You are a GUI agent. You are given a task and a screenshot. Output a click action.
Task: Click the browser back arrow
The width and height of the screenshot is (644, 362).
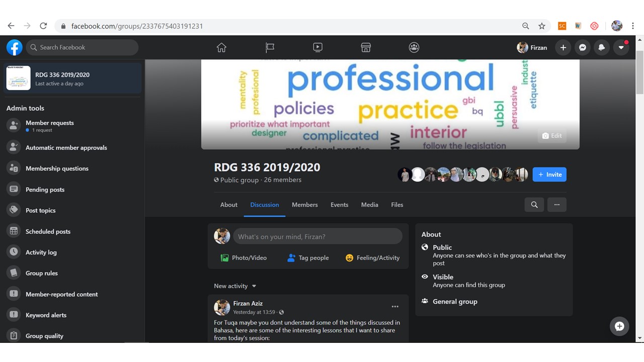point(11,26)
